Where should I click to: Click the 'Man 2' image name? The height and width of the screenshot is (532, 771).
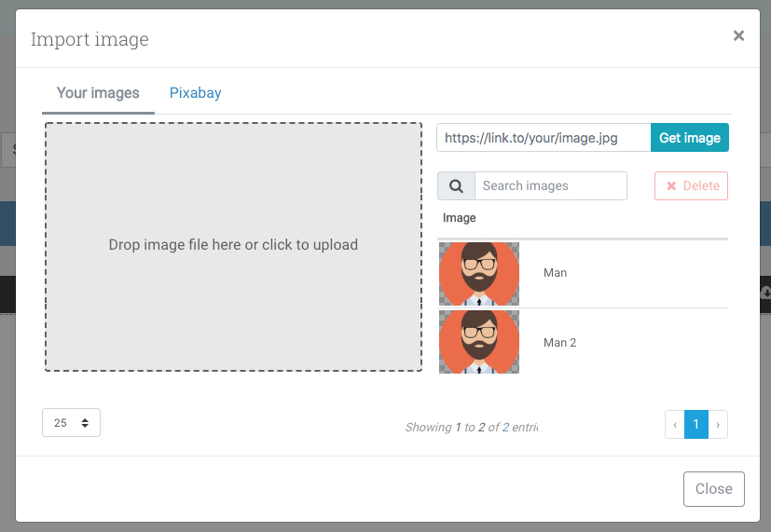click(x=559, y=343)
